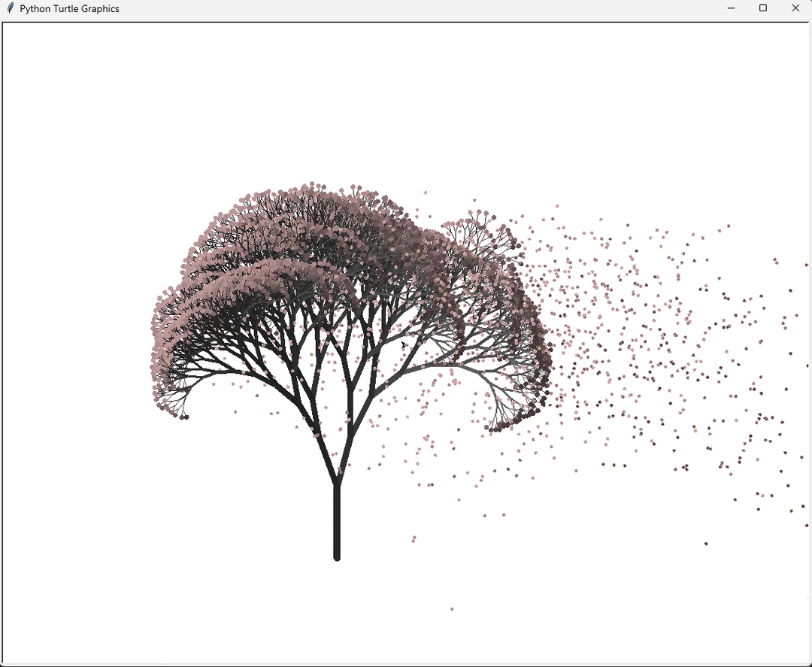Image resolution: width=812 pixels, height=667 pixels.
Task: Close the Python Turtle Graphics window
Action: click(x=795, y=8)
